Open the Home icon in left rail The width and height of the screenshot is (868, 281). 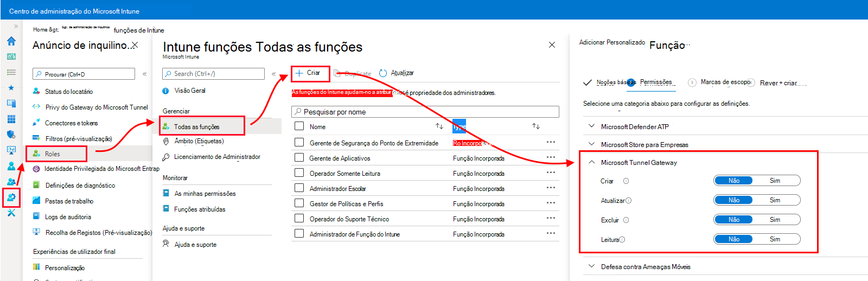pyautogui.click(x=11, y=41)
